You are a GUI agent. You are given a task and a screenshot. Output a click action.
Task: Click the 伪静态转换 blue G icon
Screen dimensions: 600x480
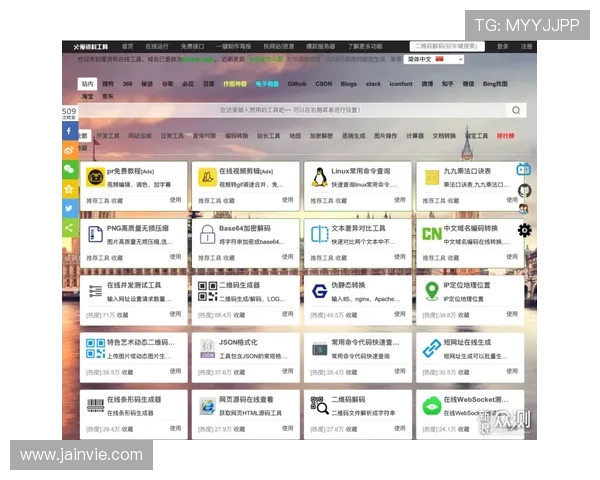[x=320, y=291]
